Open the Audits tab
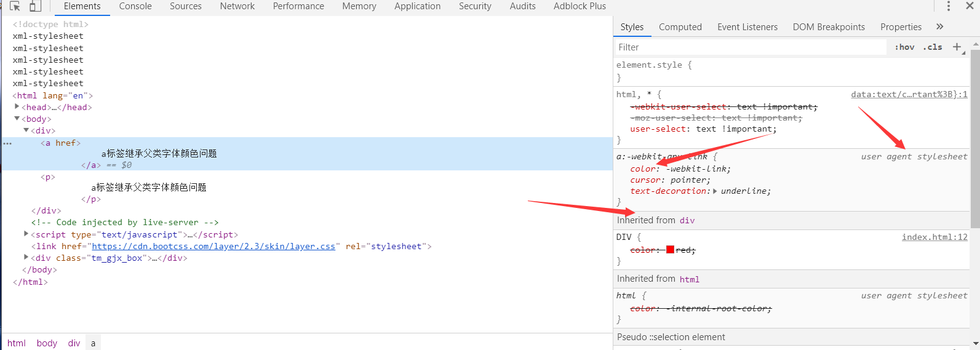 click(523, 6)
